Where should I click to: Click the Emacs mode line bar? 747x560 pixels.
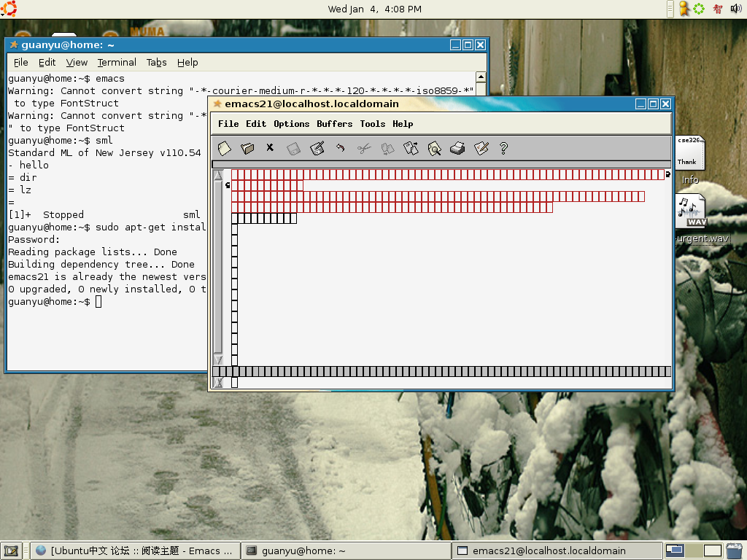click(x=441, y=371)
